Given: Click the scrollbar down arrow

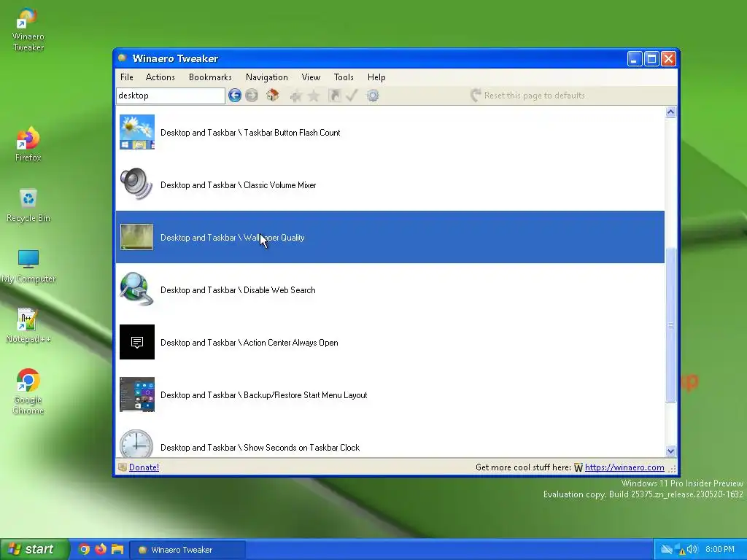Looking at the screenshot, I should 671,451.
